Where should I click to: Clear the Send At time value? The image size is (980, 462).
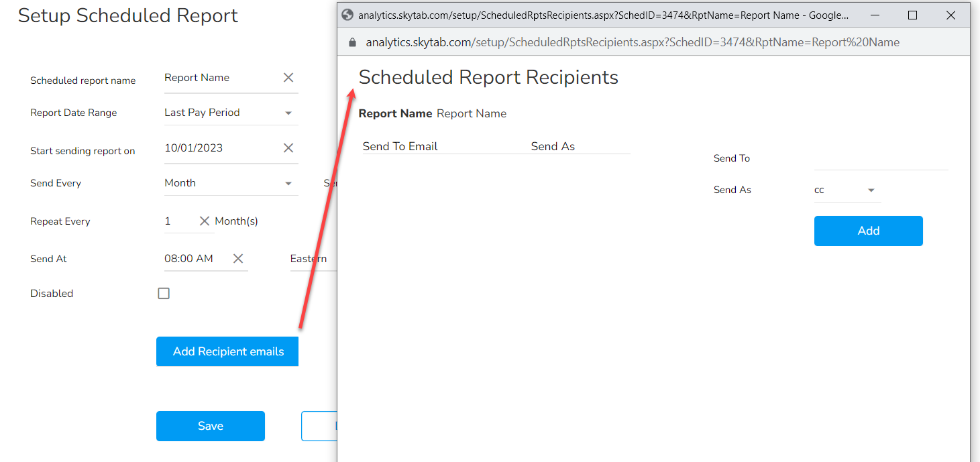[238, 259]
